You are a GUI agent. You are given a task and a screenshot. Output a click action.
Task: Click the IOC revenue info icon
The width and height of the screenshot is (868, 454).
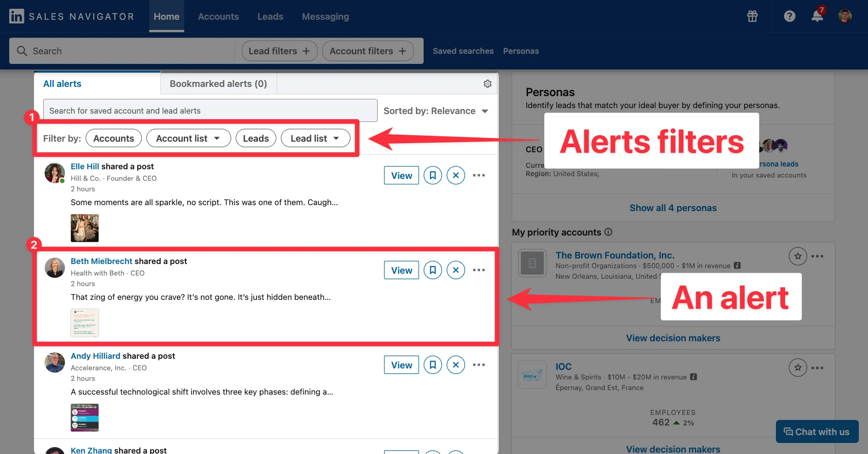(693, 377)
